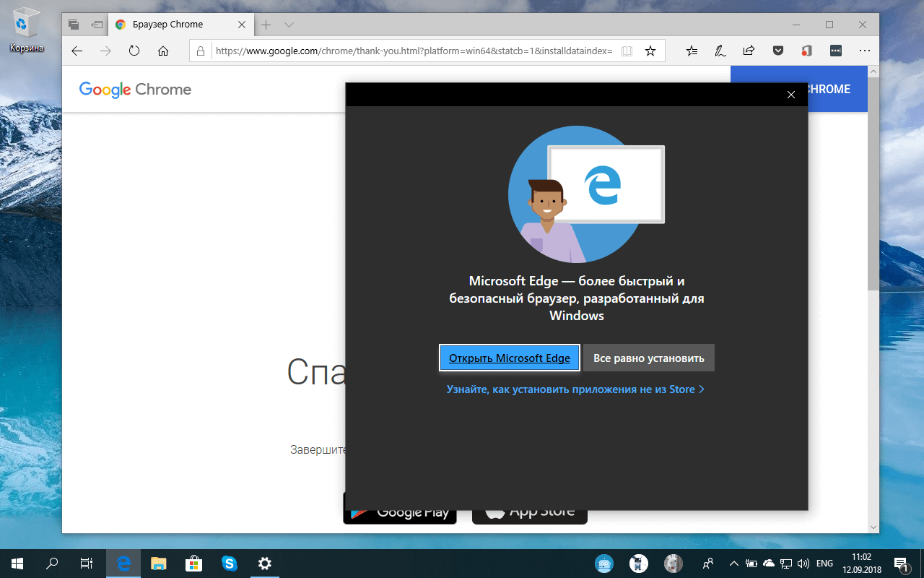
Task: Add page to favorites with star icon
Action: tap(650, 51)
